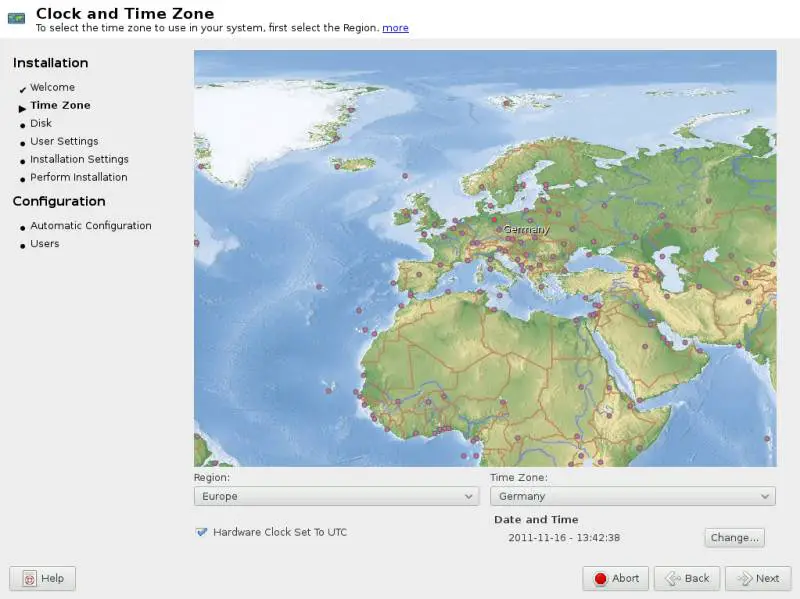Select the Welcome step in sidebar
The image size is (800, 599).
(x=53, y=87)
